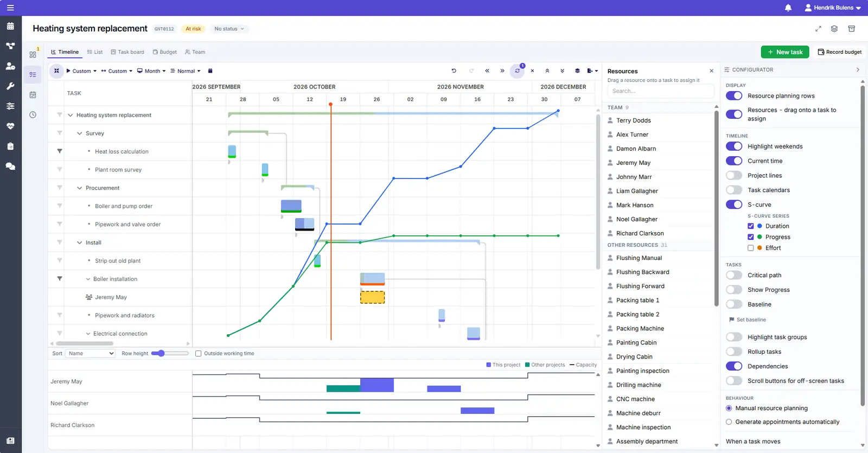Jump forward with double-right chevrons
868x453 pixels.
tap(502, 71)
